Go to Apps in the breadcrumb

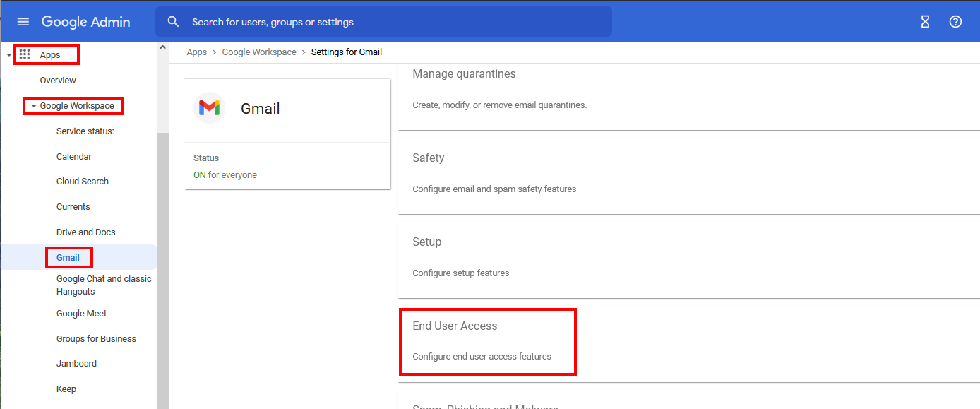(197, 52)
